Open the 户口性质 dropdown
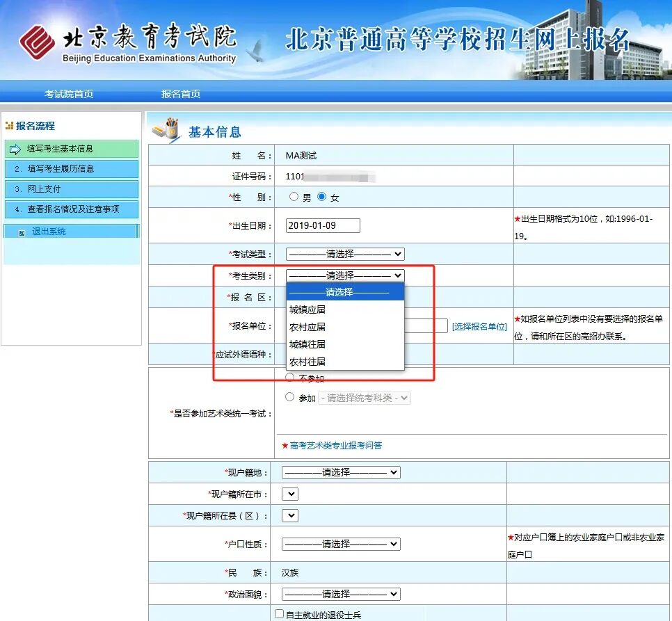Image resolution: width=672 pixels, height=621 pixels. pyautogui.click(x=341, y=544)
